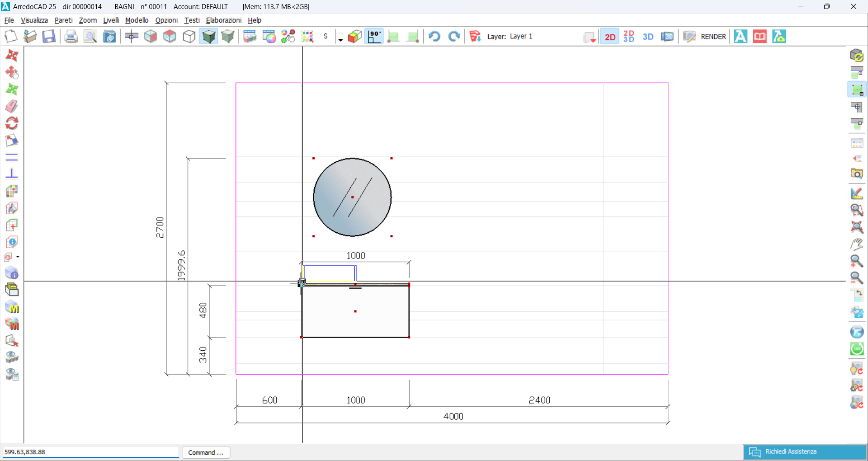Click the perpendicular line tool icon

pos(12,174)
